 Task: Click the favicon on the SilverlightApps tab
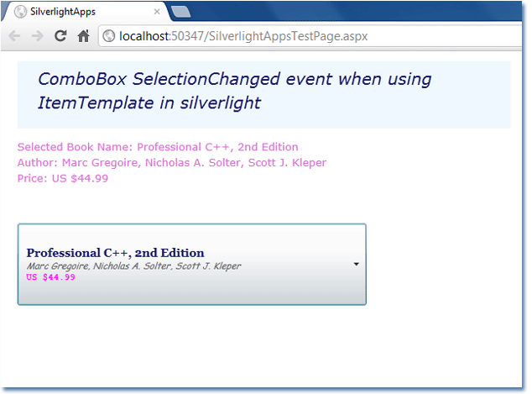click(20, 12)
